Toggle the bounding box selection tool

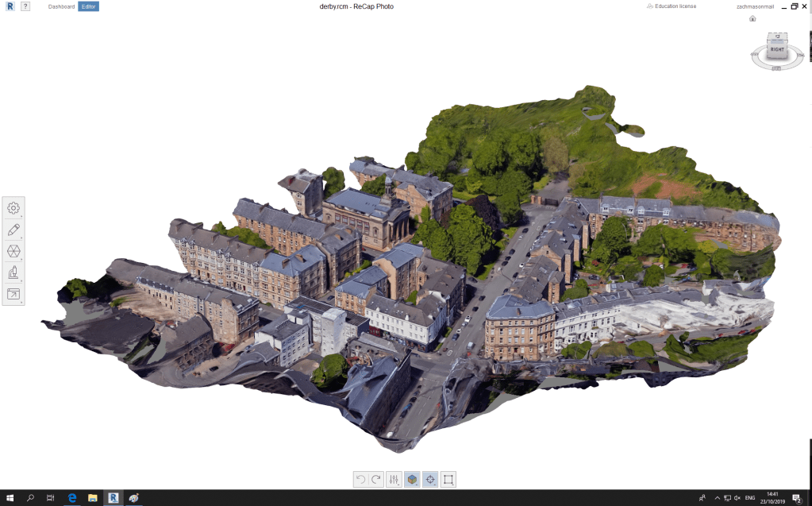coord(448,479)
